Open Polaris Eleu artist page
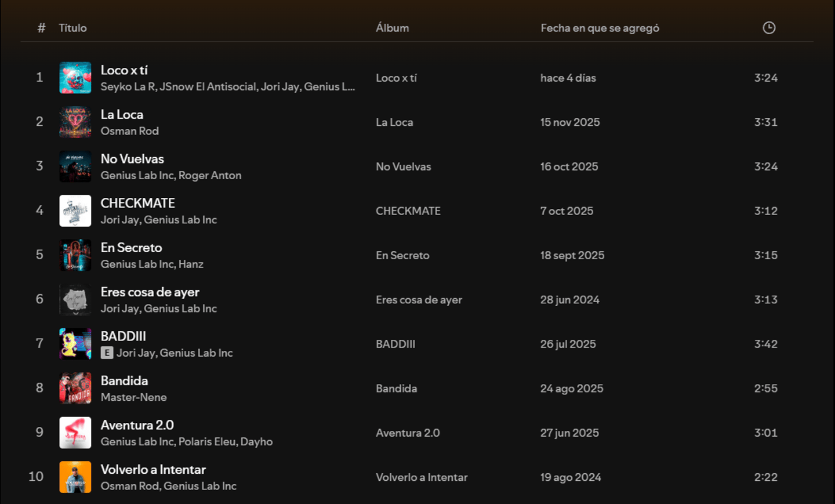The image size is (835, 504). [x=207, y=441]
